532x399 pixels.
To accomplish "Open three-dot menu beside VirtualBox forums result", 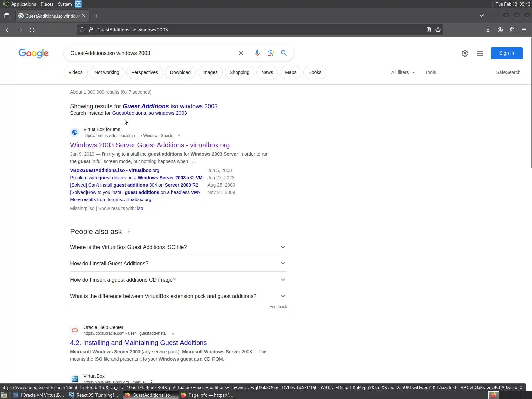I will 179,136.
